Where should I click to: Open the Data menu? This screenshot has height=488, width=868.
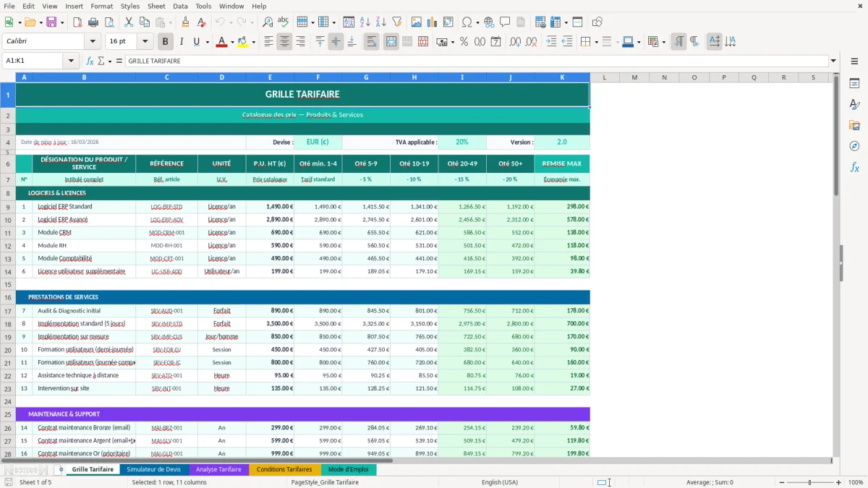pos(180,6)
